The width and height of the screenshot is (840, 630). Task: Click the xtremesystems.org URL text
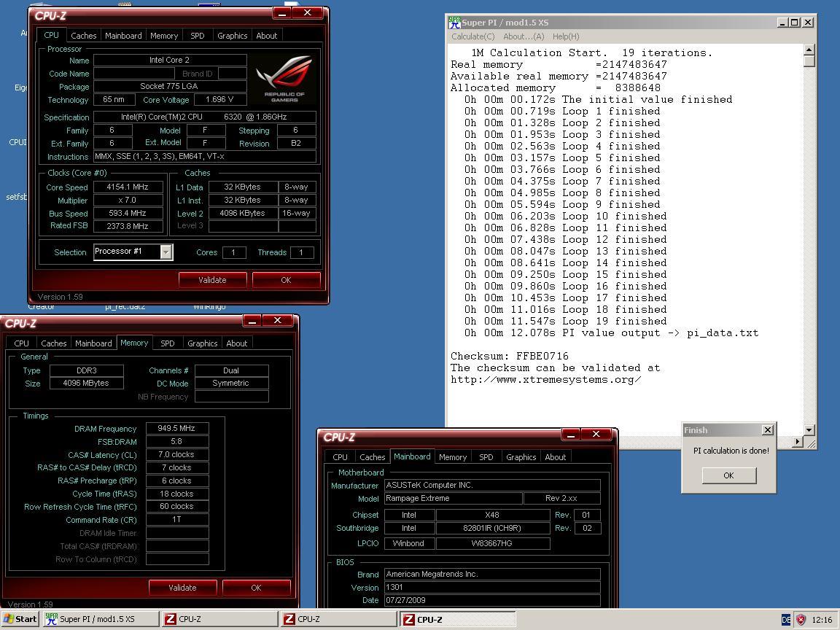pos(546,380)
